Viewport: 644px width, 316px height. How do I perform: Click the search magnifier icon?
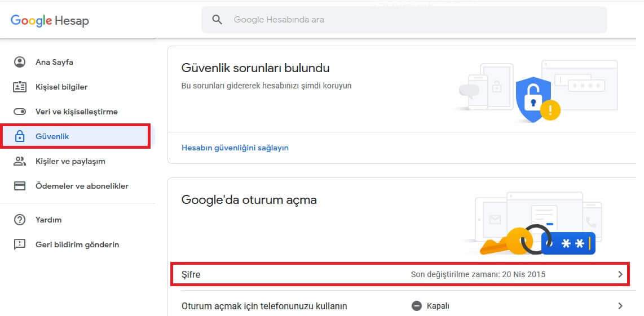click(217, 19)
